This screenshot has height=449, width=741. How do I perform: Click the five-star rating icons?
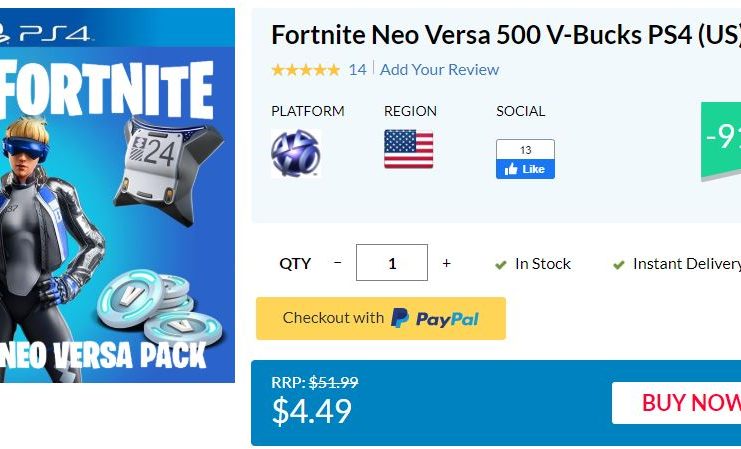coord(306,70)
